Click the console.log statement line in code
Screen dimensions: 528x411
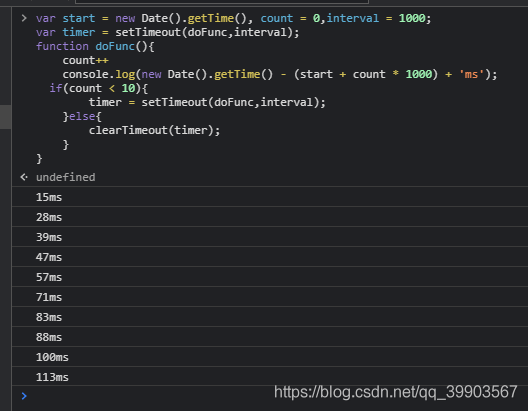click(280, 74)
